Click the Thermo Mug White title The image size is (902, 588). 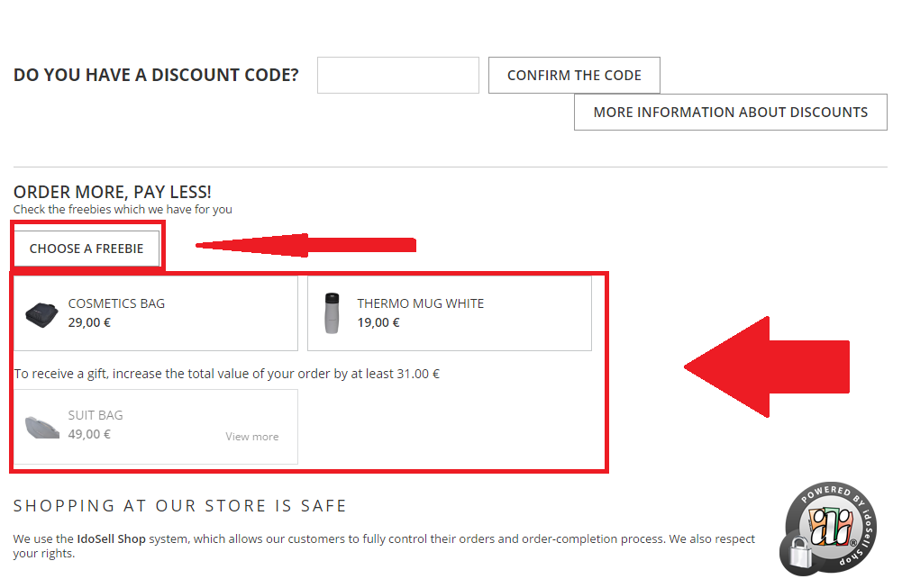420,303
